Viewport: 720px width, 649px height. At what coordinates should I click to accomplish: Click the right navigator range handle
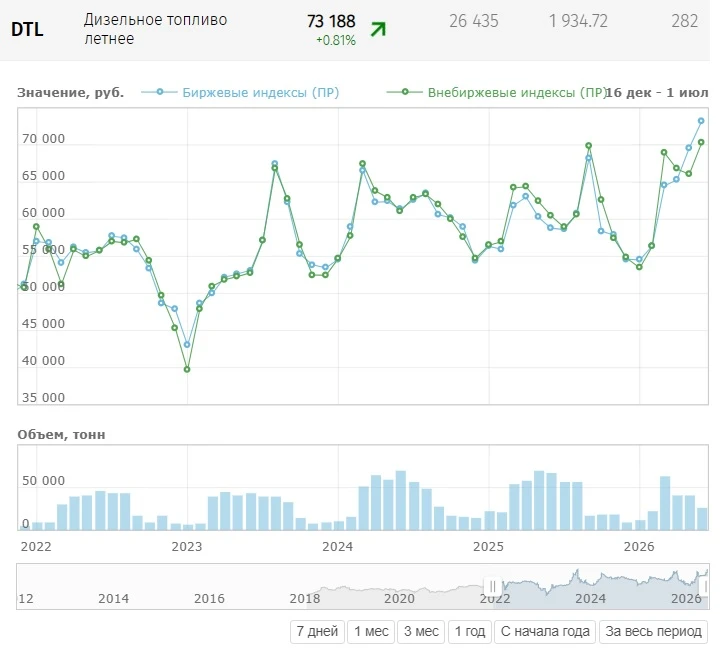click(x=704, y=587)
